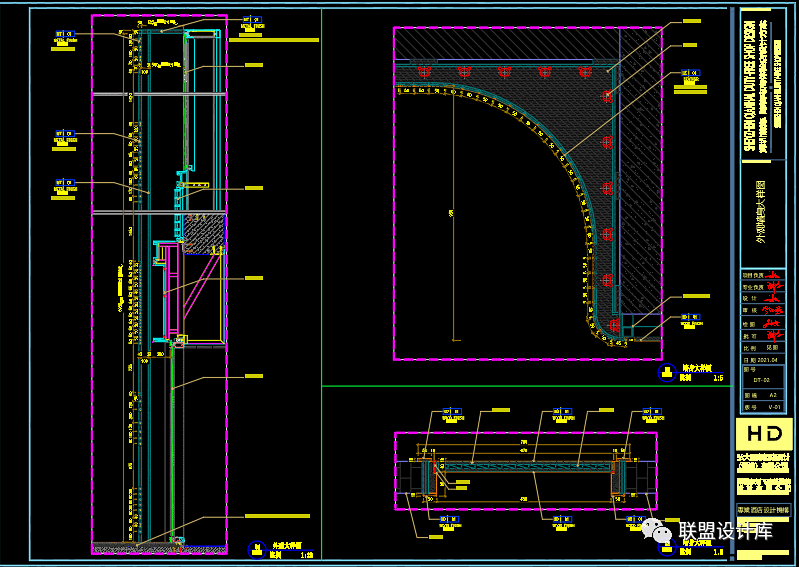Screen dimensions: 799x567
Task: Click the detail title marker beside 1:8 scale
Action: (665, 545)
